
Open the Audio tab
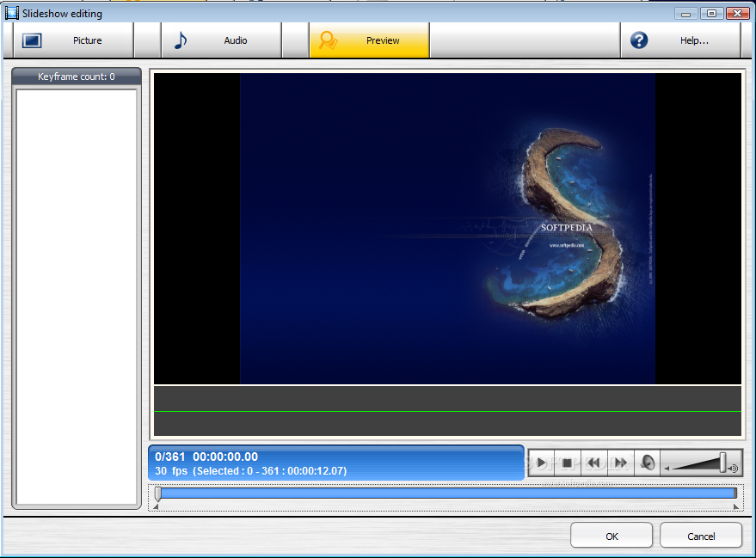click(x=221, y=40)
